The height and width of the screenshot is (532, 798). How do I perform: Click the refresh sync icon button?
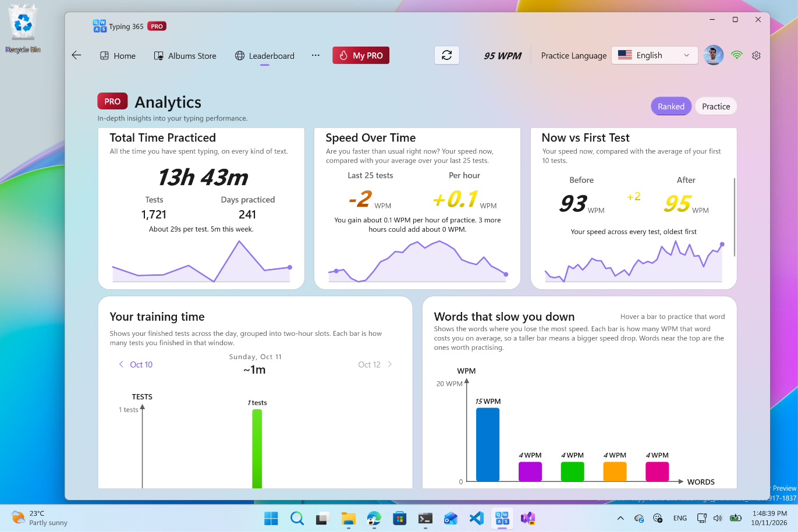tap(447, 55)
